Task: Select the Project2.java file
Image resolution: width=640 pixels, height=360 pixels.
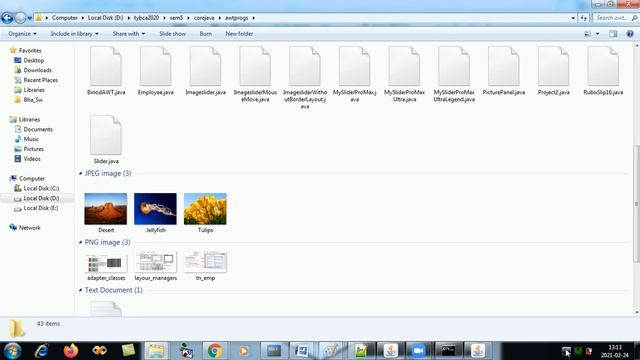Action: point(554,71)
